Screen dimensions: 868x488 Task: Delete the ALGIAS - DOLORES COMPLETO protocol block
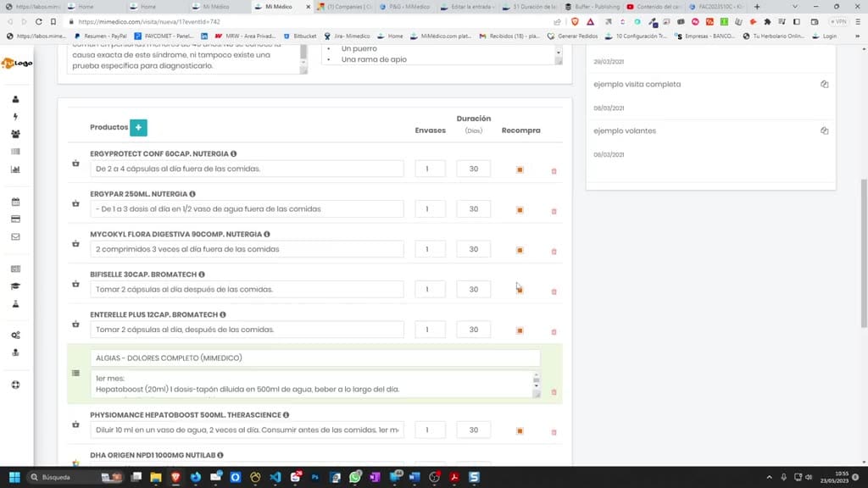(554, 392)
